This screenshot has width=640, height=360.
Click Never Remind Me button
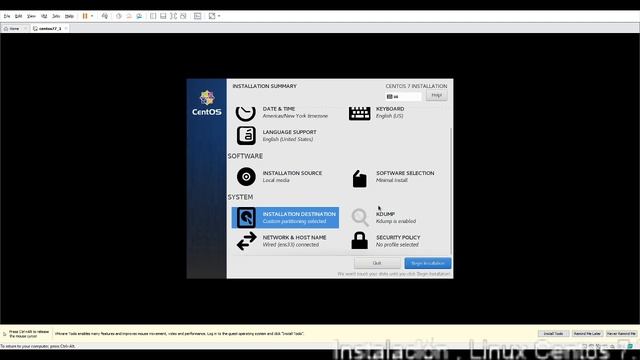coord(621,334)
